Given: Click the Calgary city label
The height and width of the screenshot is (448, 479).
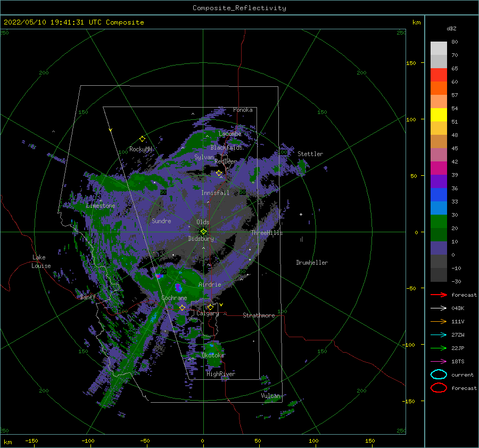Looking at the screenshot, I should (208, 313).
